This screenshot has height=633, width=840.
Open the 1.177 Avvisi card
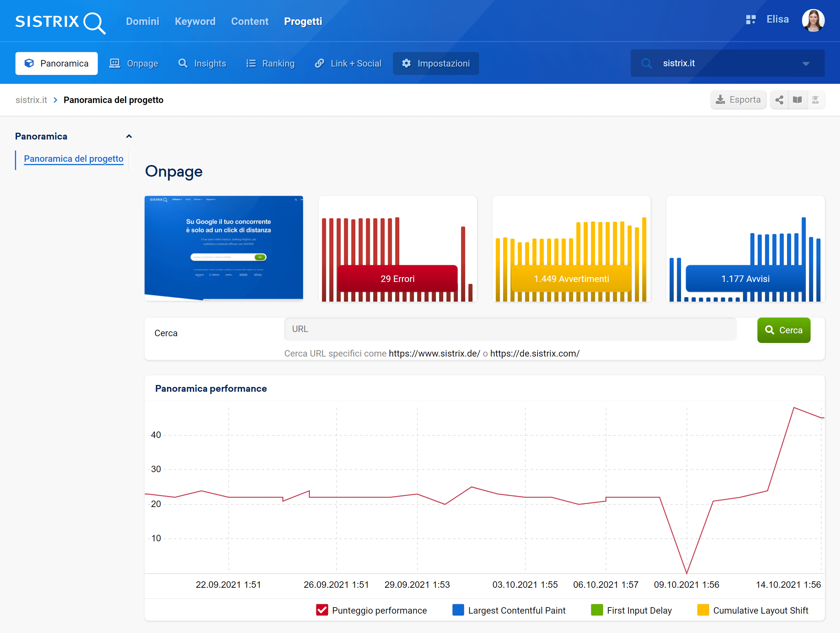pos(745,249)
